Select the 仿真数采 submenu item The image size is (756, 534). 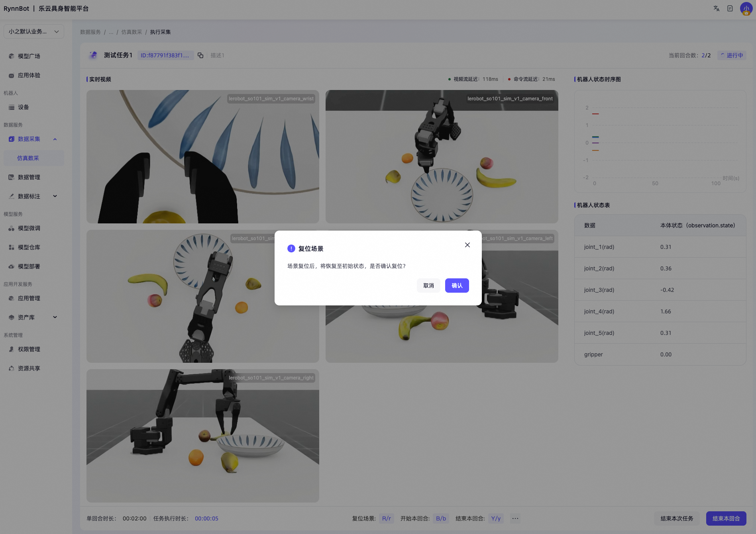(x=34, y=158)
